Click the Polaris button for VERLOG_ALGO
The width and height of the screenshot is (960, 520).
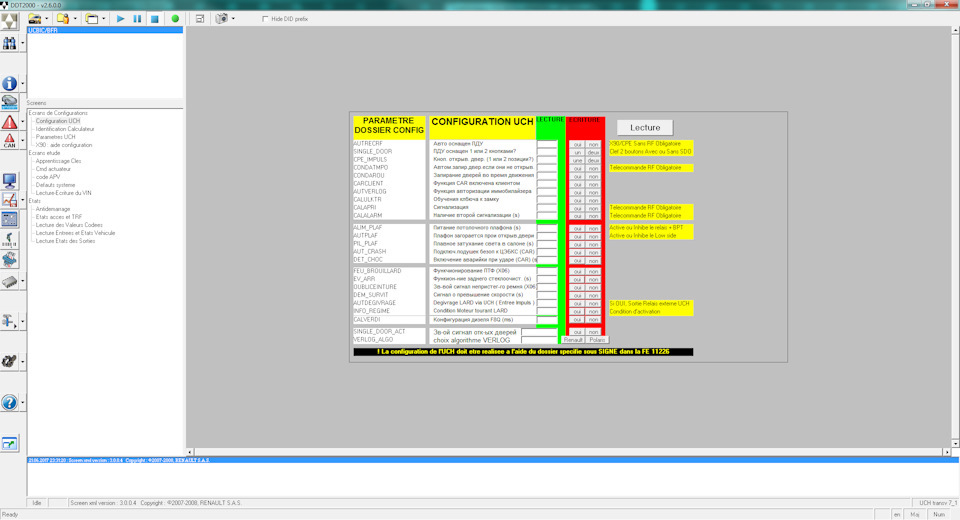597,340
